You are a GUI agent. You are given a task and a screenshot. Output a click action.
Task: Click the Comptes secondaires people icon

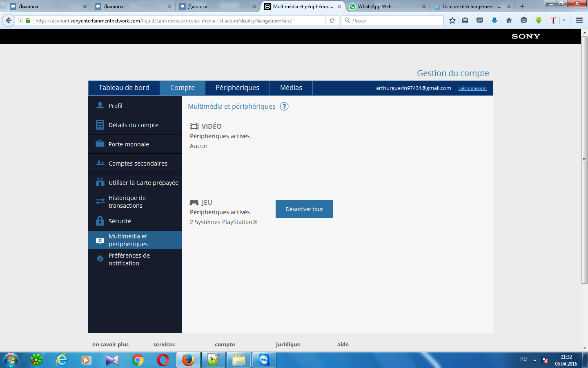coord(100,163)
